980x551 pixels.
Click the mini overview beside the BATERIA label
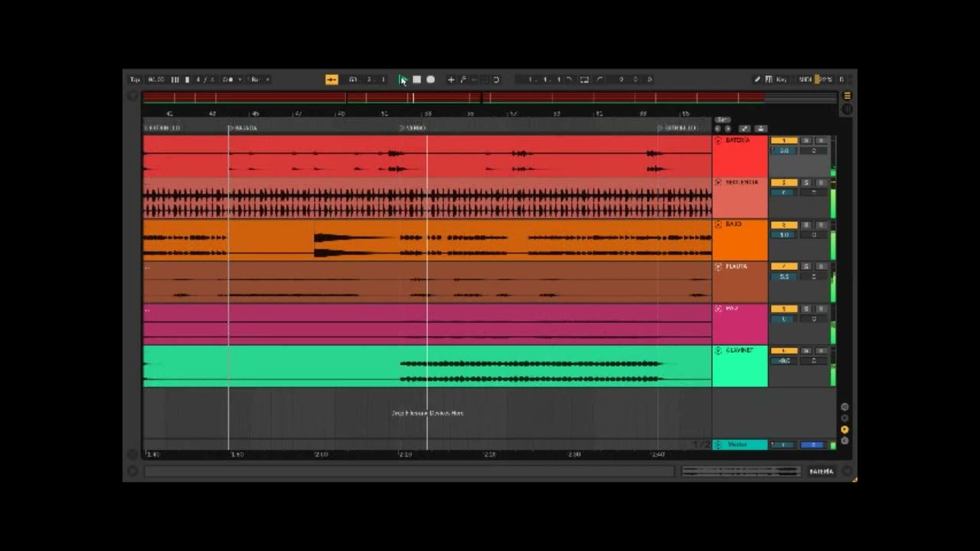pyautogui.click(x=740, y=471)
